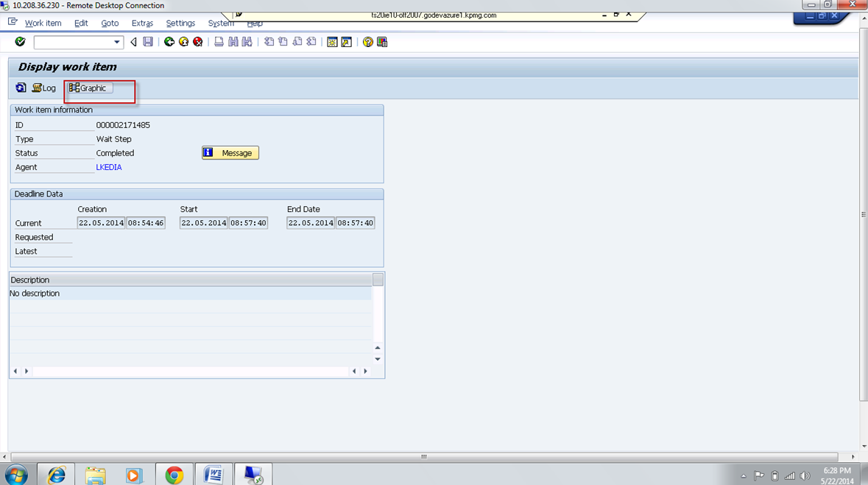Click the Find (binoculars) icon

tap(232, 42)
